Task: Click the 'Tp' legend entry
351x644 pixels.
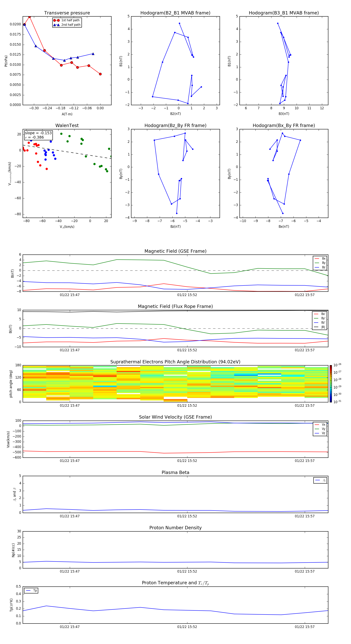Action: [x=31, y=591]
